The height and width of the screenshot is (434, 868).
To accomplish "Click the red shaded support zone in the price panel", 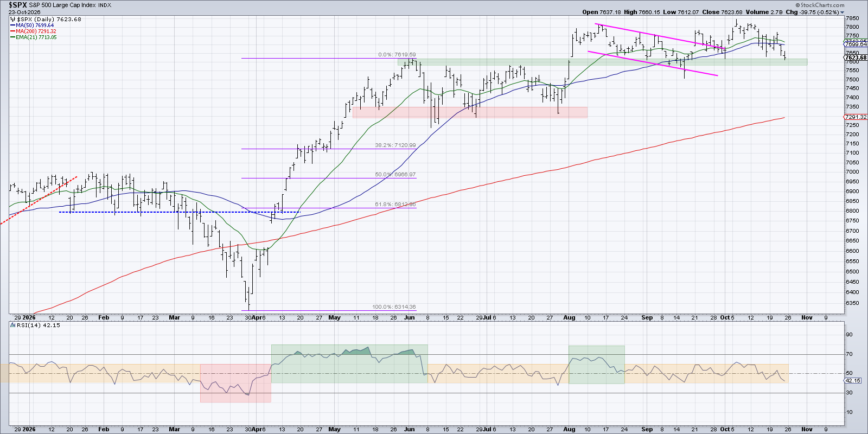I will [x=470, y=112].
